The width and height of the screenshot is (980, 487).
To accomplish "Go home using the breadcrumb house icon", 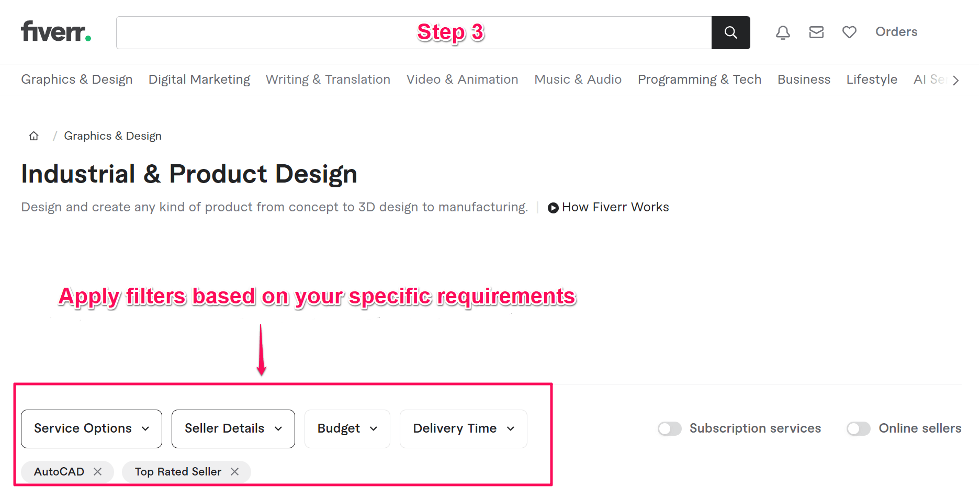I will pyautogui.click(x=33, y=135).
